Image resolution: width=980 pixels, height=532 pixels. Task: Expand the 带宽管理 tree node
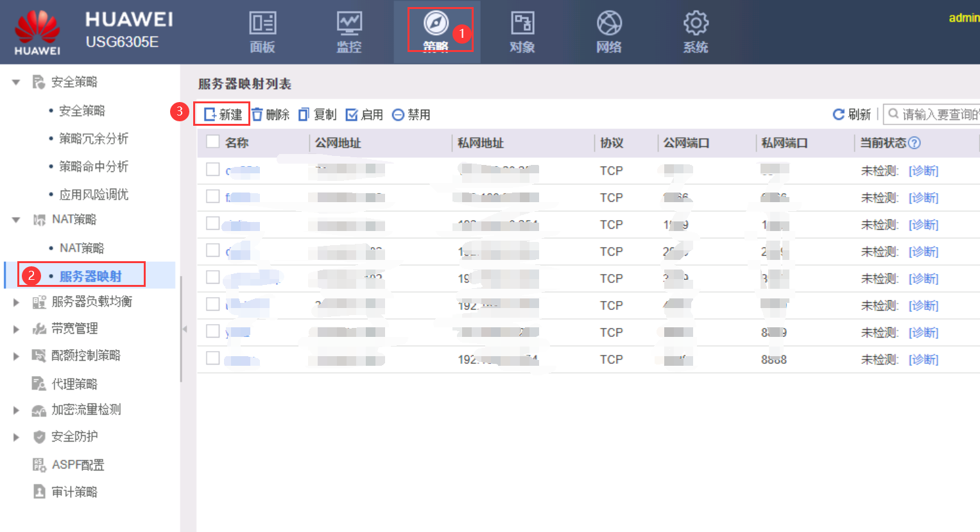click(16, 329)
